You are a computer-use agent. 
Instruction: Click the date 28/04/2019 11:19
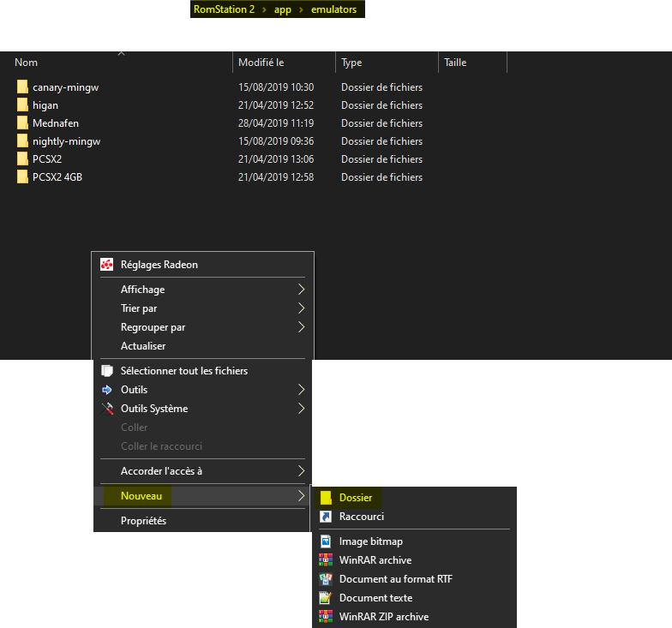tap(276, 123)
